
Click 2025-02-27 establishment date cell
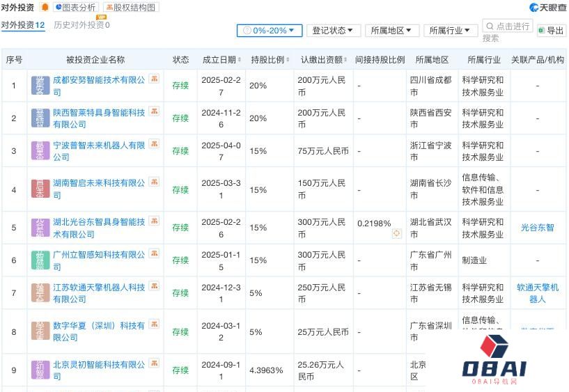click(221, 86)
